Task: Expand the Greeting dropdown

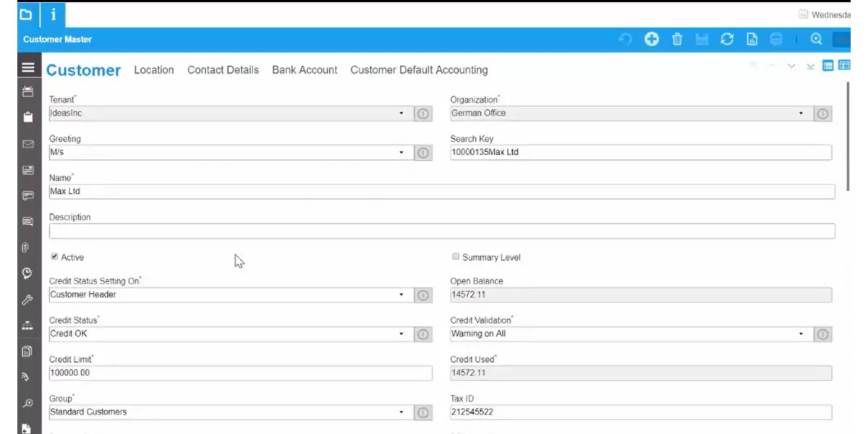Action: point(401,153)
